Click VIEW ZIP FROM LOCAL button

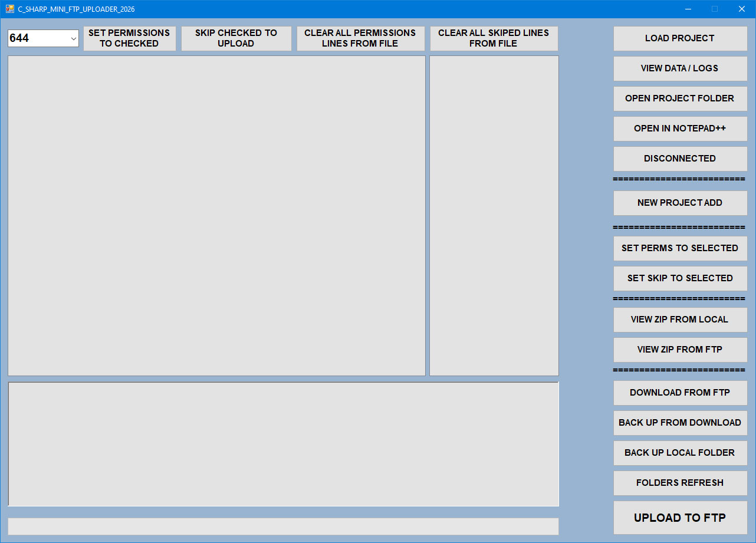pos(680,320)
